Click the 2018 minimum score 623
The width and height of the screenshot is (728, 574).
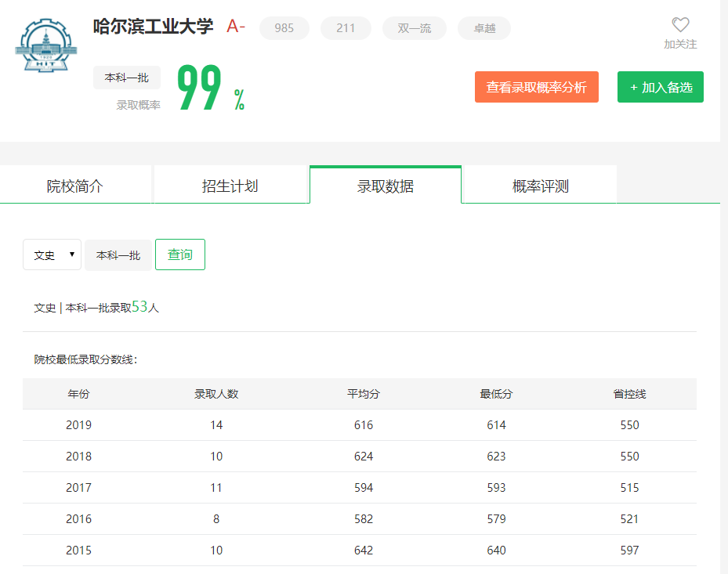click(x=496, y=456)
